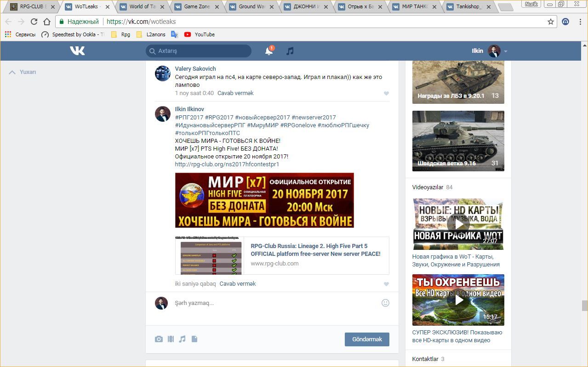Image resolution: width=588 pixels, height=367 pixels.
Task: Click the page vertical scrollbar thumb
Action: 584,305
